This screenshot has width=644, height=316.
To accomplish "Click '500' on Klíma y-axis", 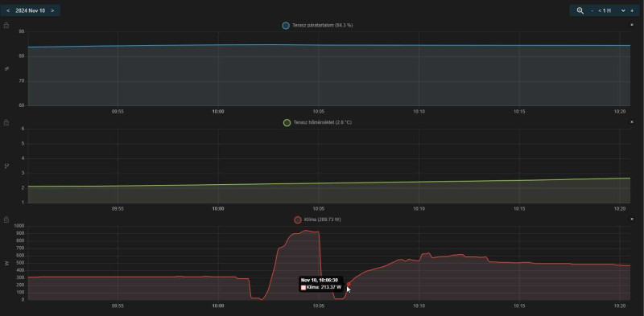I will point(21,263).
